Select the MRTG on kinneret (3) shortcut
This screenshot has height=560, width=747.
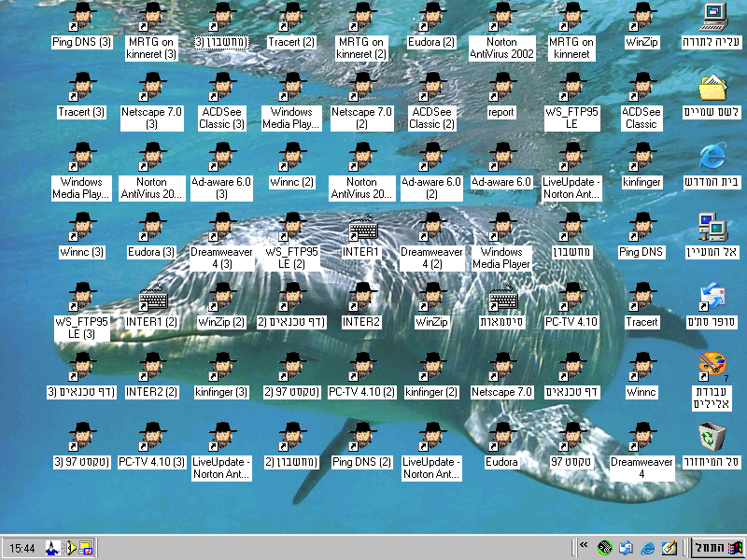(151, 32)
